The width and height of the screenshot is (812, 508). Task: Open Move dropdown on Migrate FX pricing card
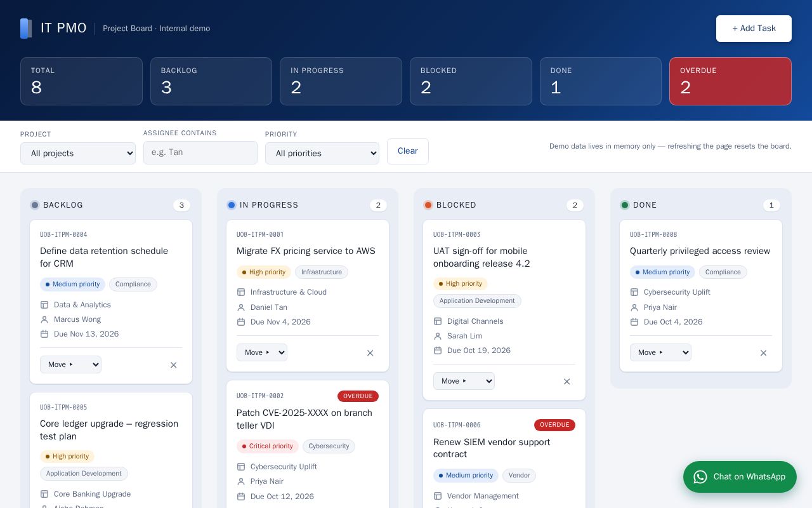click(262, 352)
